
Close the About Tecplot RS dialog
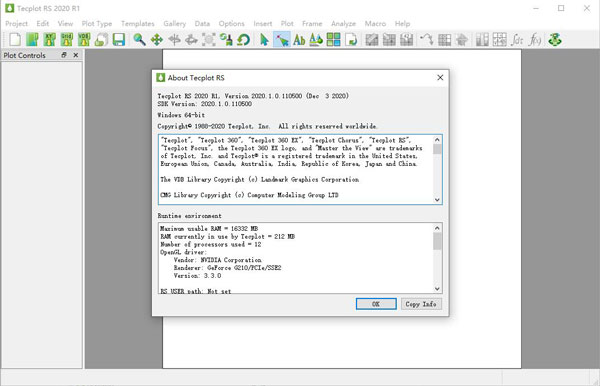point(440,78)
